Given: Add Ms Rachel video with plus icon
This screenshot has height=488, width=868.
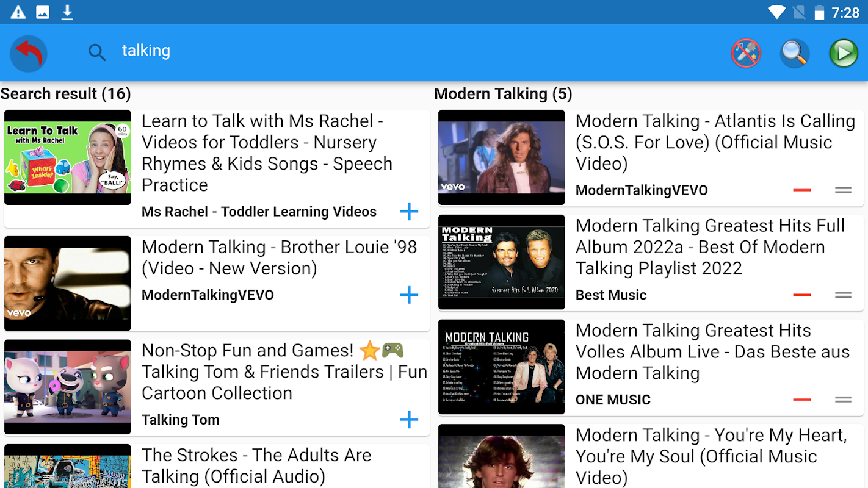Looking at the screenshot, I should click(x=409, y=212).
